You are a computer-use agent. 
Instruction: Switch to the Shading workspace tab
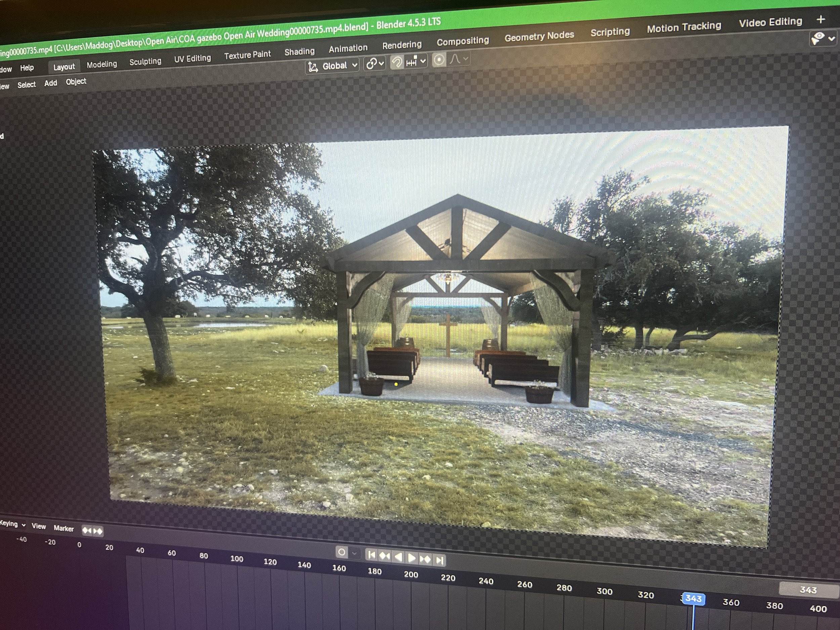click(299, 52)
